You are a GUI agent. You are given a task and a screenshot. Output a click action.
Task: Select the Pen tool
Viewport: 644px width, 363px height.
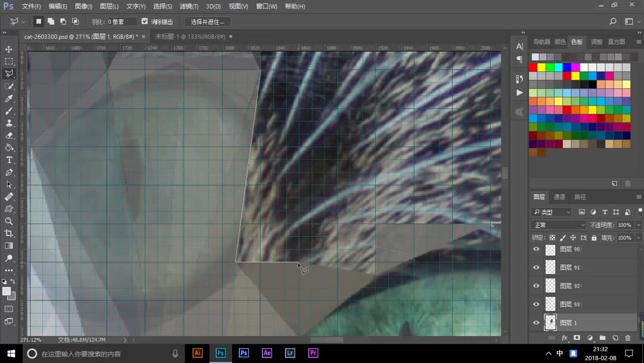pyautogui.click(x=8, y=172)
